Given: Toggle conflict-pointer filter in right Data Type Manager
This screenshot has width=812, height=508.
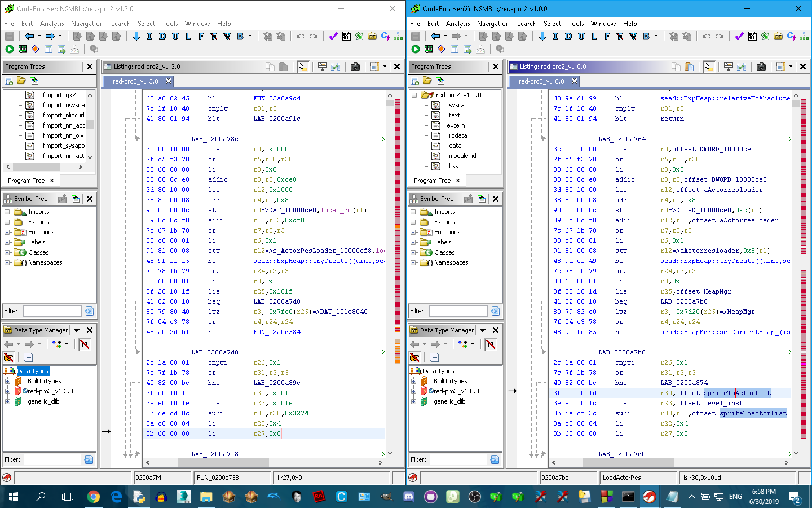Looking at the screenshot, I should pyautogui.click(x=414, y=357).
